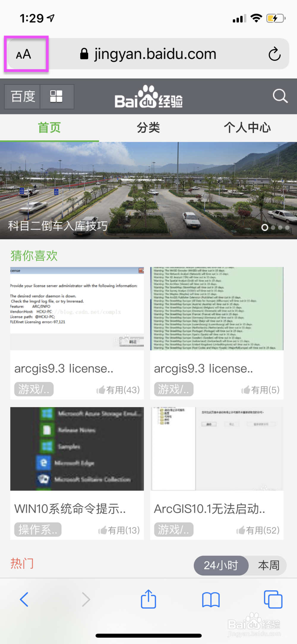Switch to 个人中心 tab
This screenshot has height=644, width=297.
coord(247,128)
